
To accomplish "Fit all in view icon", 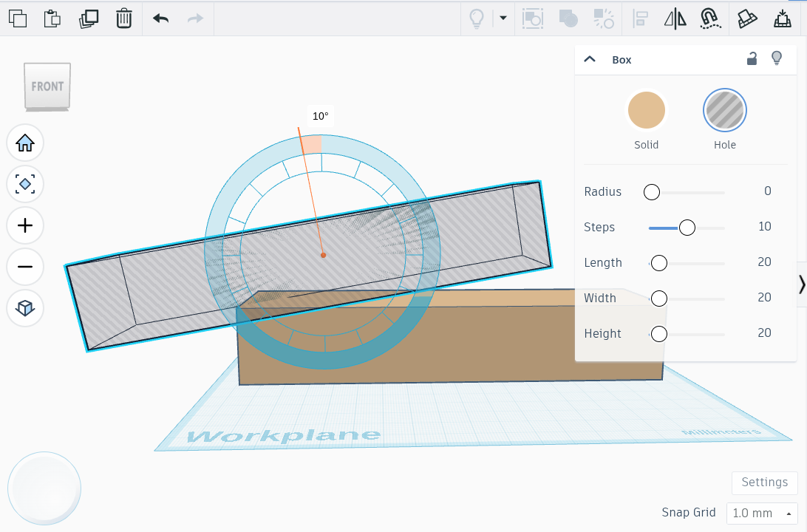I will (24, 184).
